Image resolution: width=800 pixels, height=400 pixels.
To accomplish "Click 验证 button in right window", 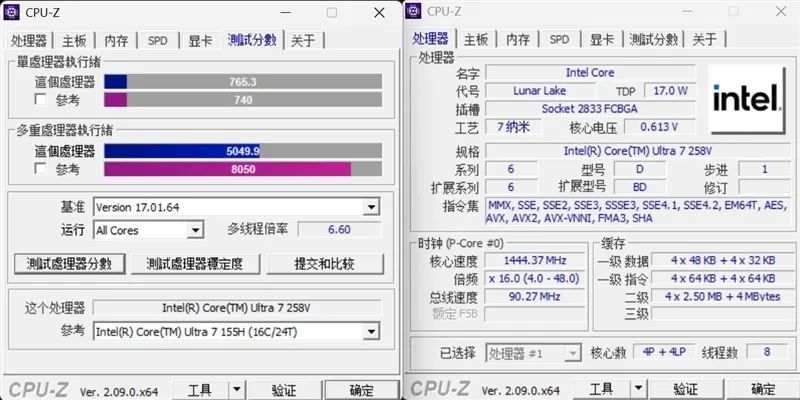I will (x=686, y=390).
